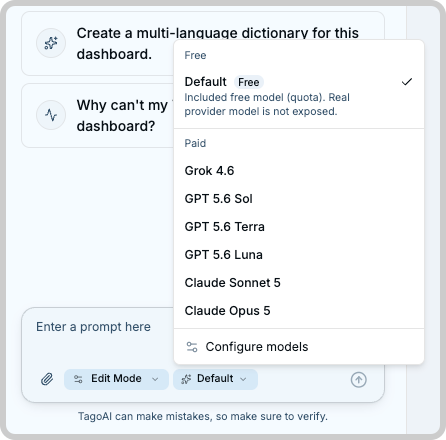The height and width of the screenshot is (440, 446).
Task: Select the Default free model option
Action: coord(299,96)
